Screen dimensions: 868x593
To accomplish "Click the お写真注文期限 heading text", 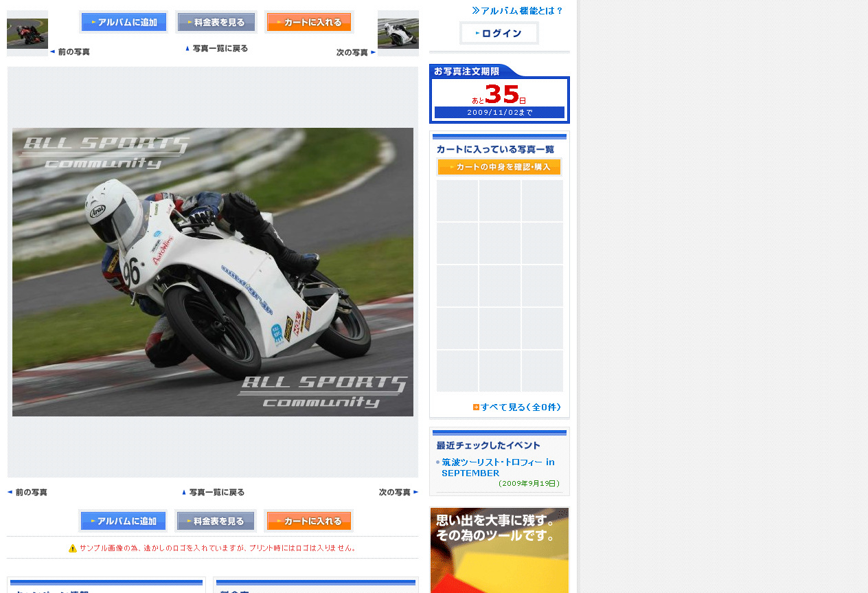I will click(x=467, y=71).
